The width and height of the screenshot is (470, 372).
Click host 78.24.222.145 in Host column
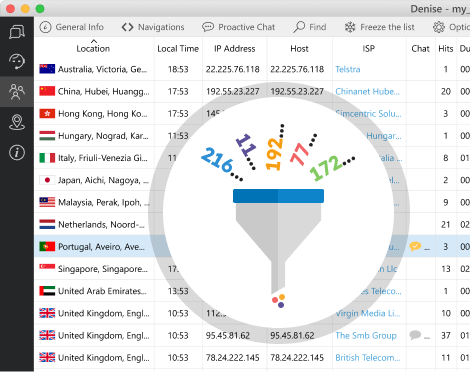pos(297,358)
